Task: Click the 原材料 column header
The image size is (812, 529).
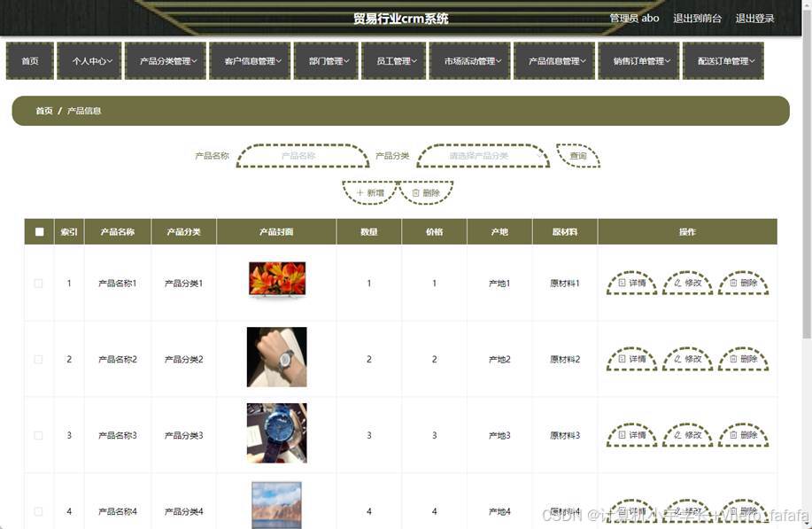Action: [x=565, y=231]
